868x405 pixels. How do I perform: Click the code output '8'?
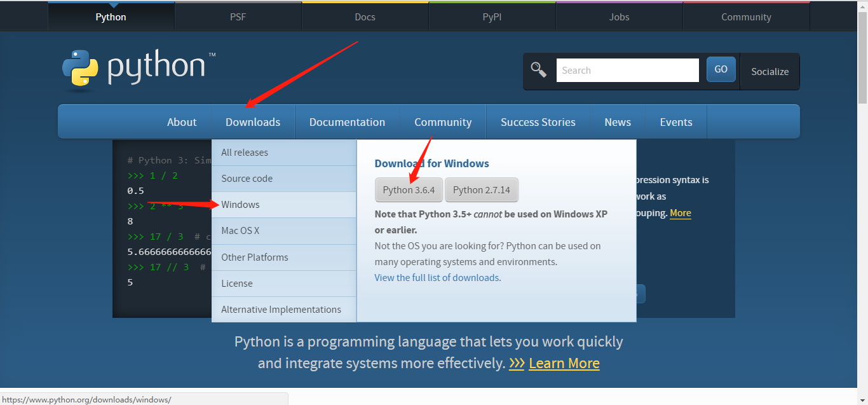tap(130, 221)
